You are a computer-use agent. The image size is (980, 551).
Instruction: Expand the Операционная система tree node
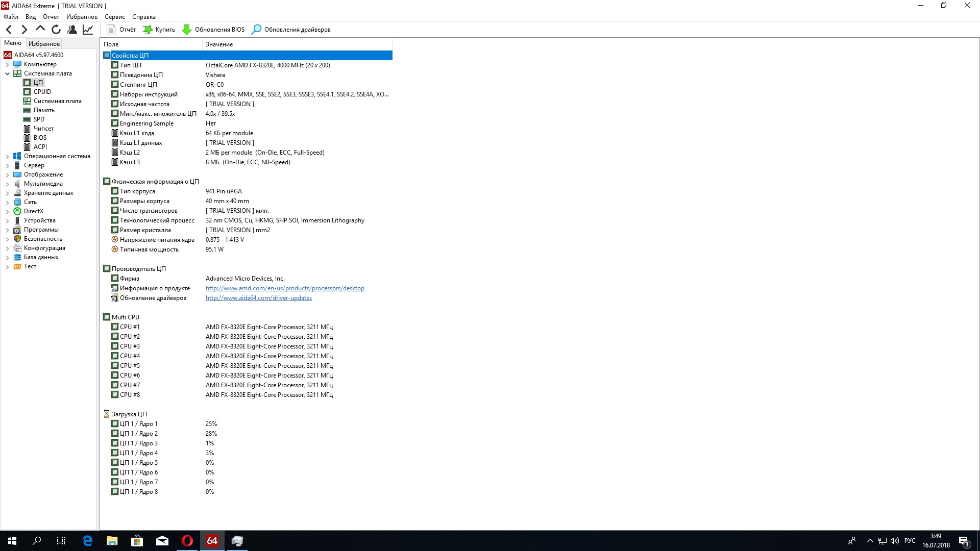click(8, 157)
